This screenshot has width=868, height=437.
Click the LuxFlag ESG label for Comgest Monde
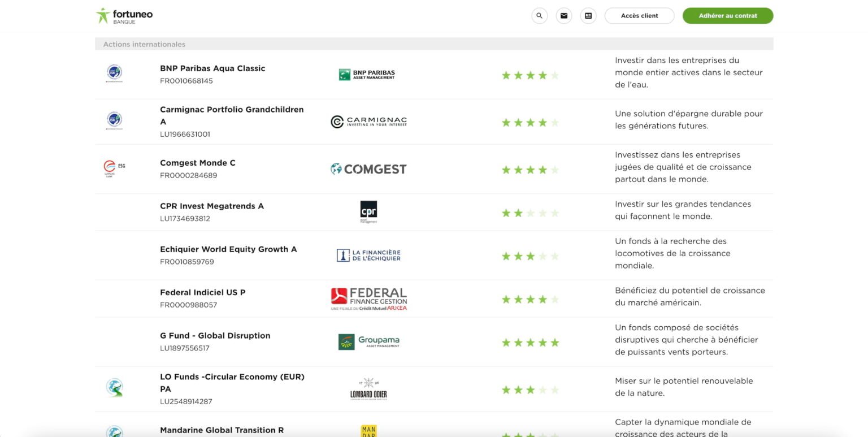tap(114, 168)
